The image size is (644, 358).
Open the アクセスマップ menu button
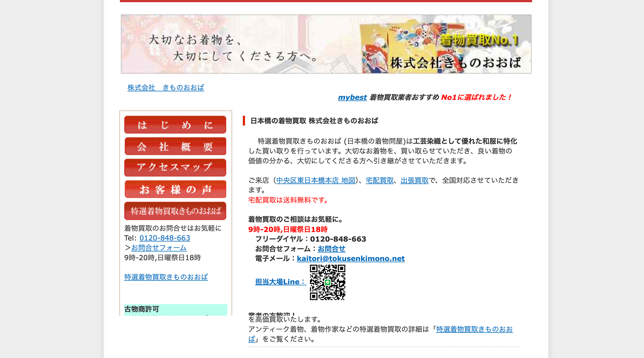175,168
